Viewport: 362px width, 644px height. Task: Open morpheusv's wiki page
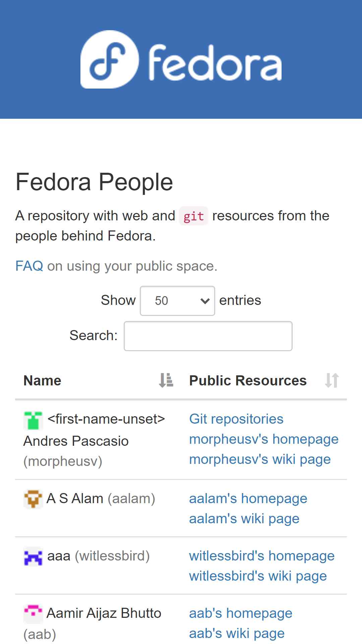(x=260, y=460)
